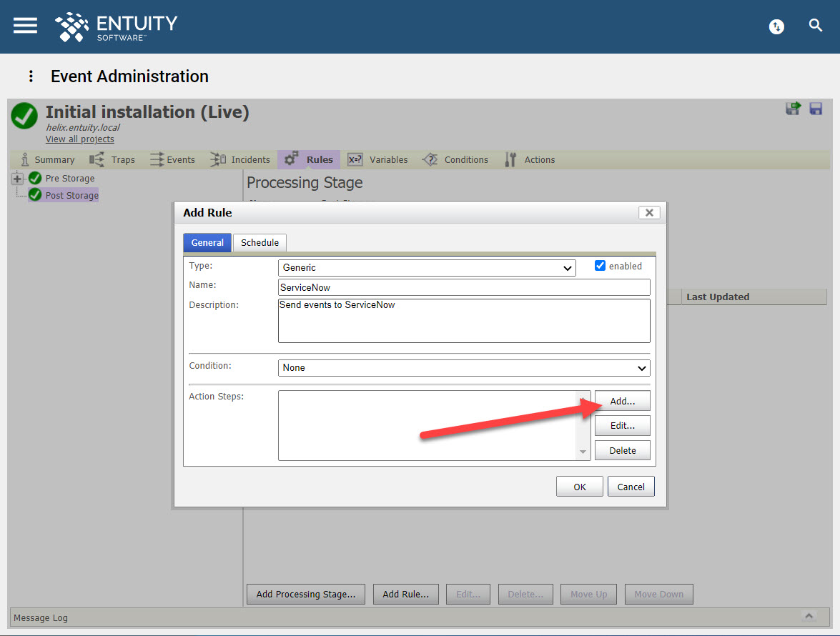
Task: Save the project with the diskette icon
Action: (x=815, y=109)
